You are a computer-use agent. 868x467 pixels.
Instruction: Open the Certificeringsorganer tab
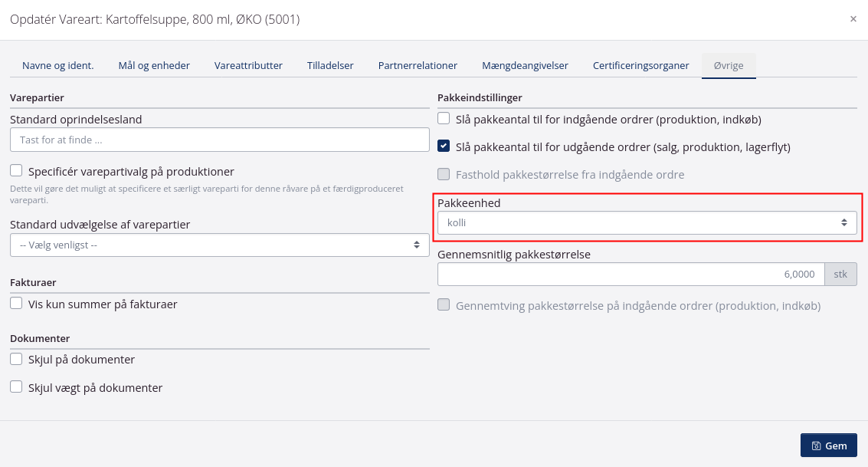(x=641, y=65)
